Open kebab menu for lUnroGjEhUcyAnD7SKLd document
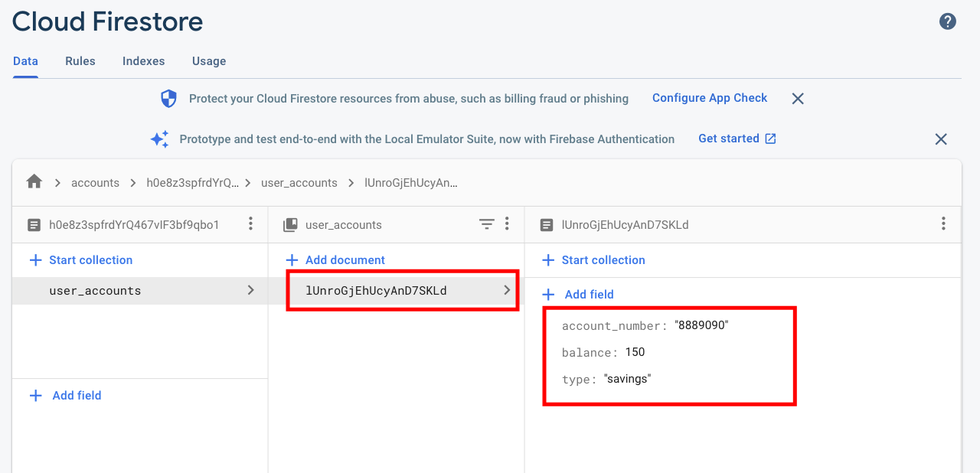The width and height of the screenshot is (980, 473). [943, 223]
